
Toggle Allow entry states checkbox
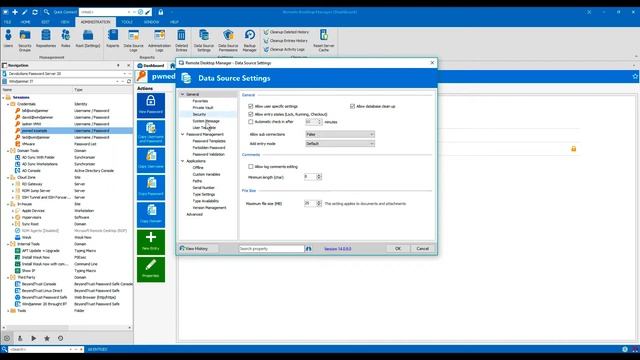click(251, 114)
